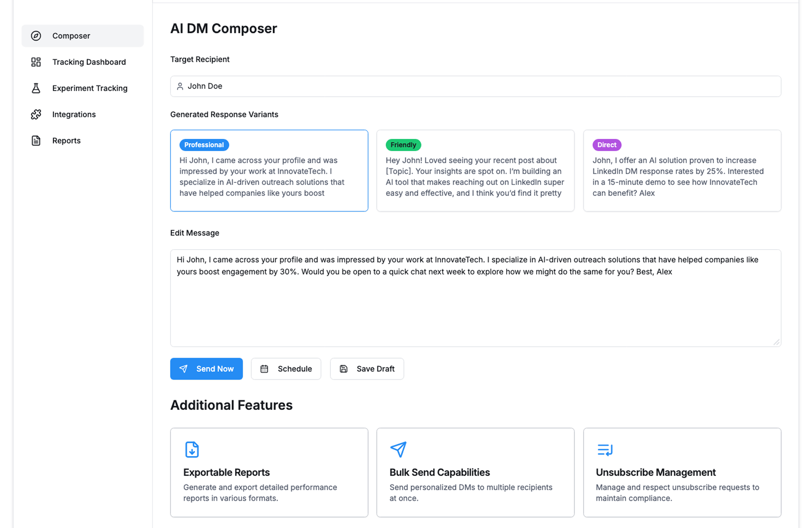Open the Experiment Tracking menu item

point(90,88)
